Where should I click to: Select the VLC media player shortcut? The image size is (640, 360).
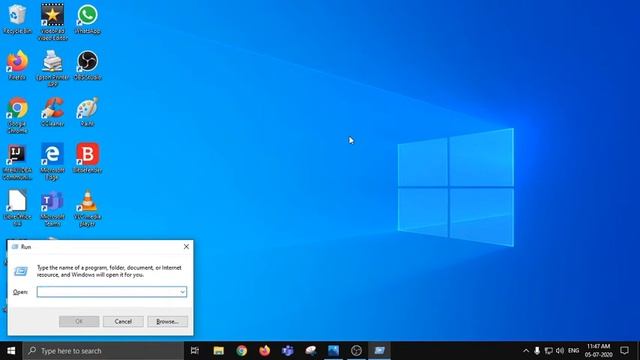coord(87,208)
